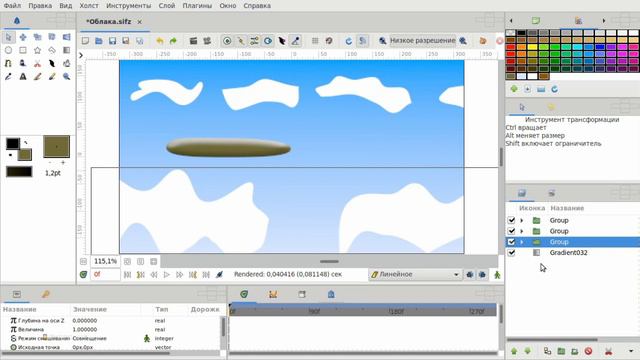Jump to the last frame button
The height and width of the screenshot is (360, 640).
(206, 275)
